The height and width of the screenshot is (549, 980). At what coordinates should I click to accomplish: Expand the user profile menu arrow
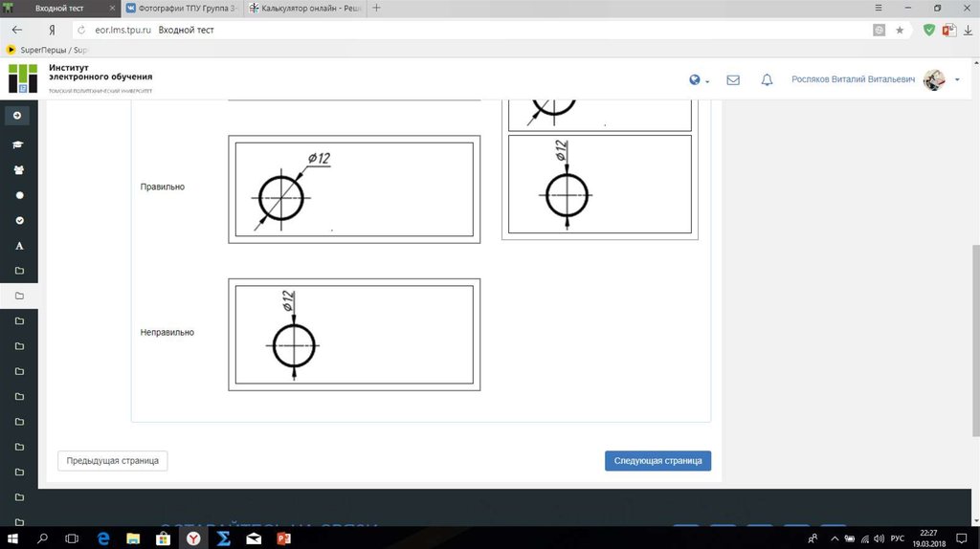[x=957, y=80]
